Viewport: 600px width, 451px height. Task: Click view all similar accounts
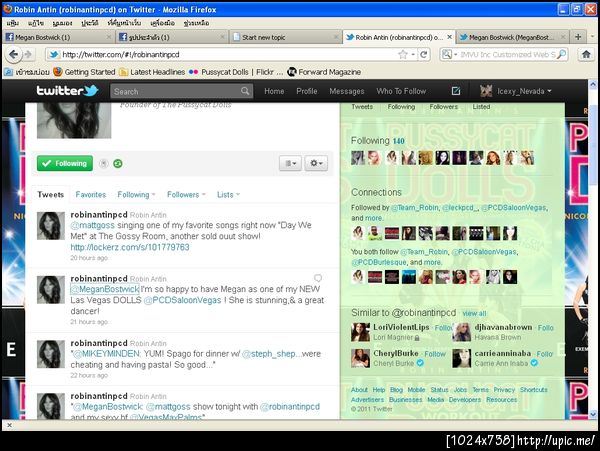click(474, 313)
